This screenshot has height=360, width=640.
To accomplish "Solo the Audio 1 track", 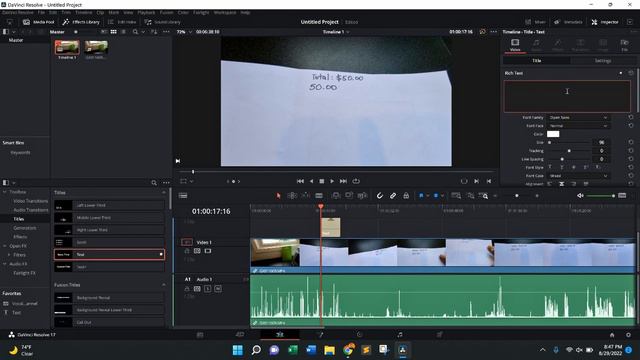I will (207, 289).
